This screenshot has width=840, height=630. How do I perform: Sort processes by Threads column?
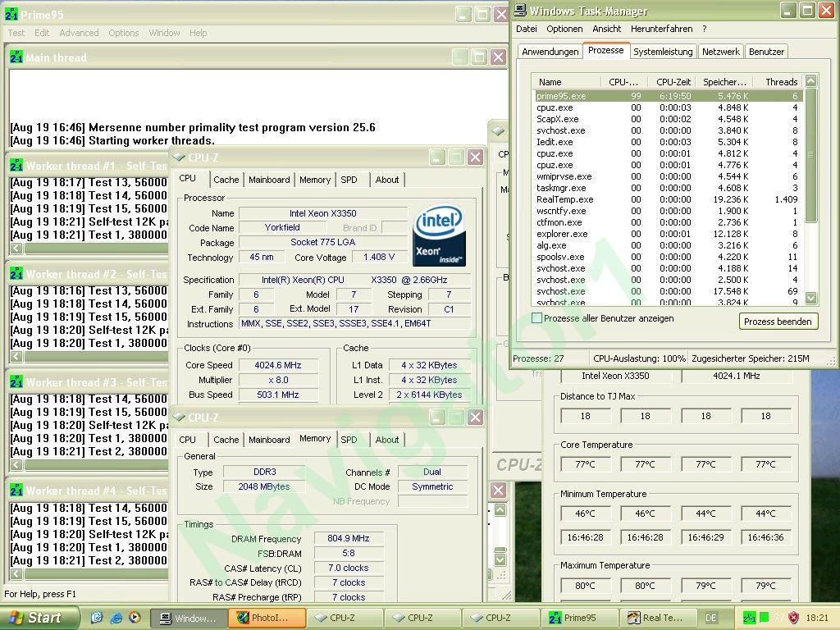[x=778, y=82]
